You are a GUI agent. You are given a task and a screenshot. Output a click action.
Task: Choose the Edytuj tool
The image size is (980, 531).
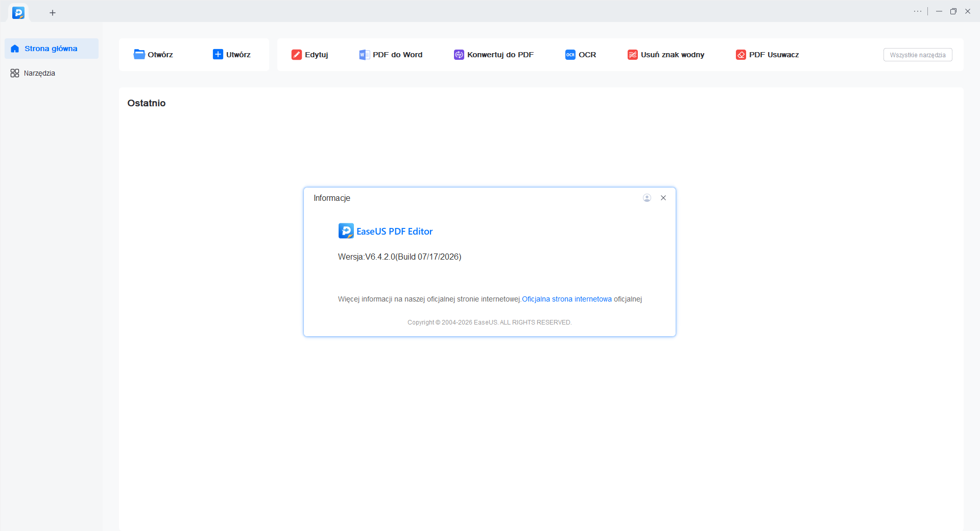tap(309, 55)
